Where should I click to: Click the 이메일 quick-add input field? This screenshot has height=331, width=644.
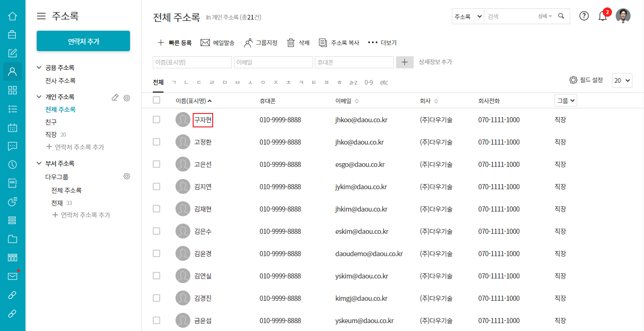click(x=273, y=62)
